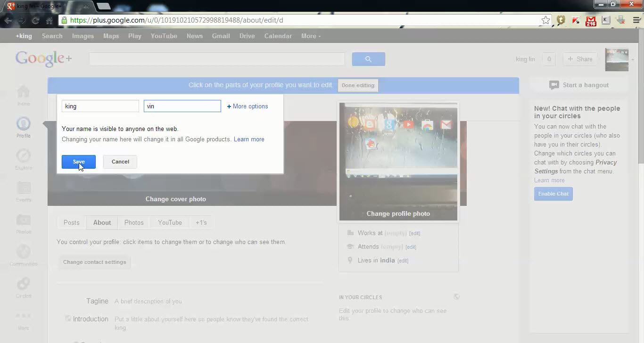Click the edit link beside Lives in india

[x=403, y=261]
